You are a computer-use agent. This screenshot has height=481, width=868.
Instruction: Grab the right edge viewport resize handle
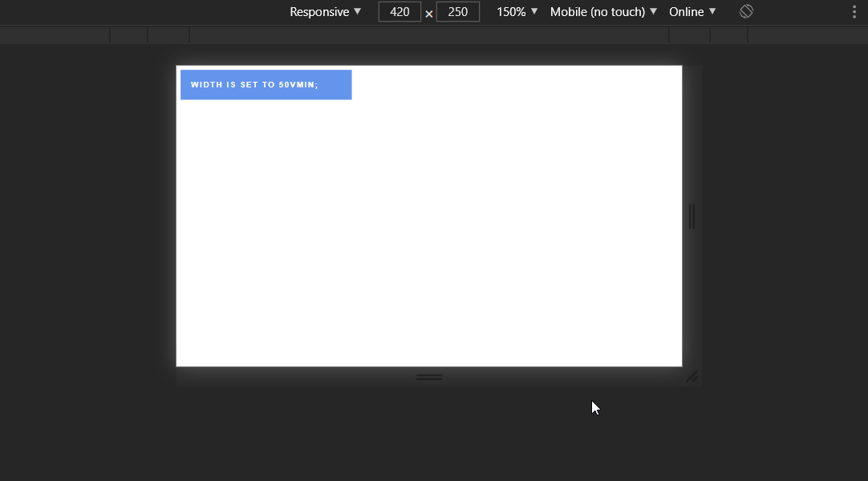(x=692, y=216)
